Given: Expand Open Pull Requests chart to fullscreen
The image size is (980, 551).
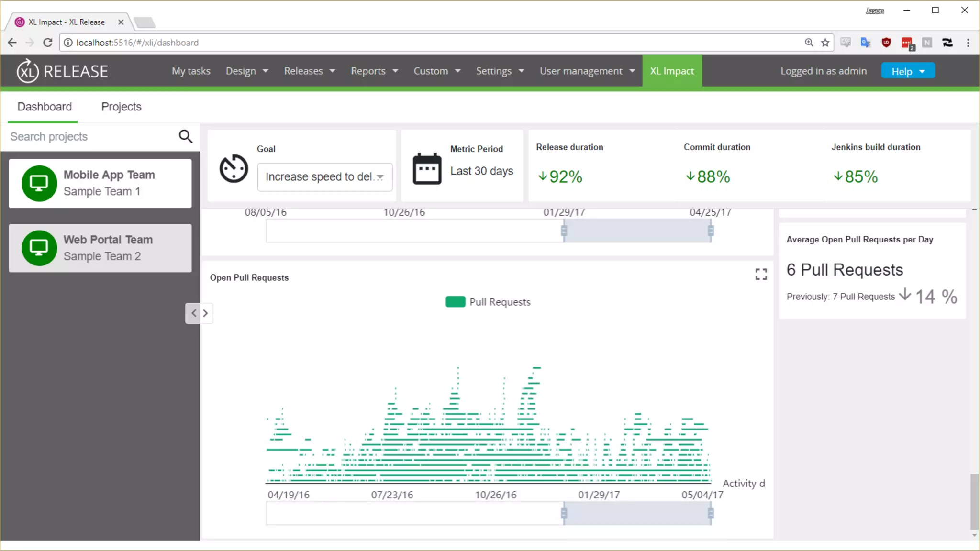Looking at the screenshot, I should tap(761, 274).
